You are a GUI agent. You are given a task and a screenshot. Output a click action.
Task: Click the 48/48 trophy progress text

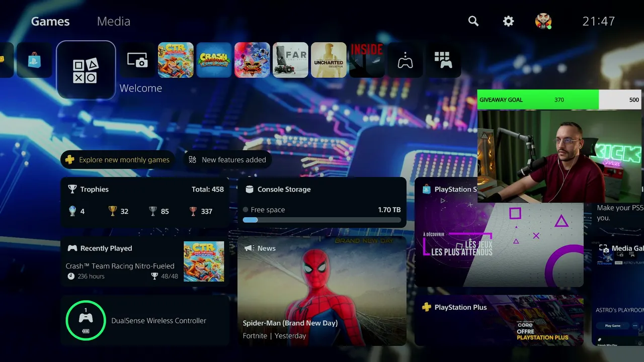coord(169,277)
